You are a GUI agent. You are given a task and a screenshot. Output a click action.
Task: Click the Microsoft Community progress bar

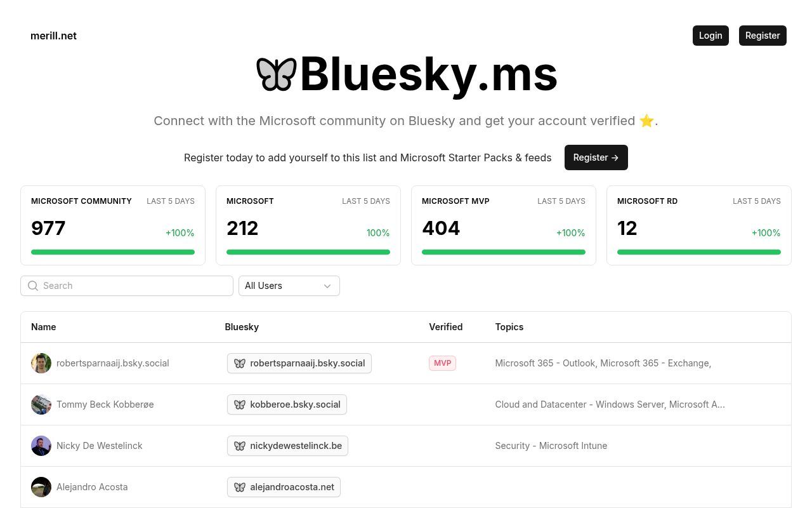(x=113, y=252)
